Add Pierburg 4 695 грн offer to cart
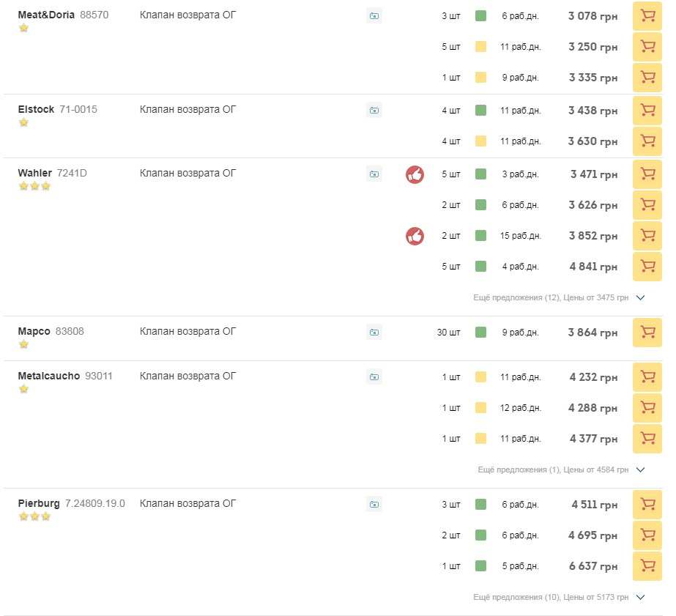This screenshot has width=676, height=616. 647,535
